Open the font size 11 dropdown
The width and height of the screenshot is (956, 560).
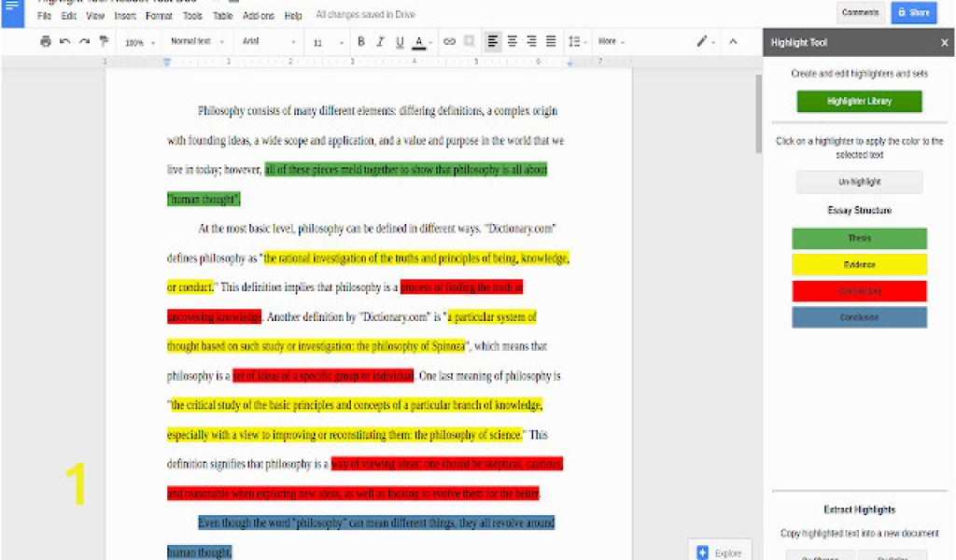click(328, 42)
